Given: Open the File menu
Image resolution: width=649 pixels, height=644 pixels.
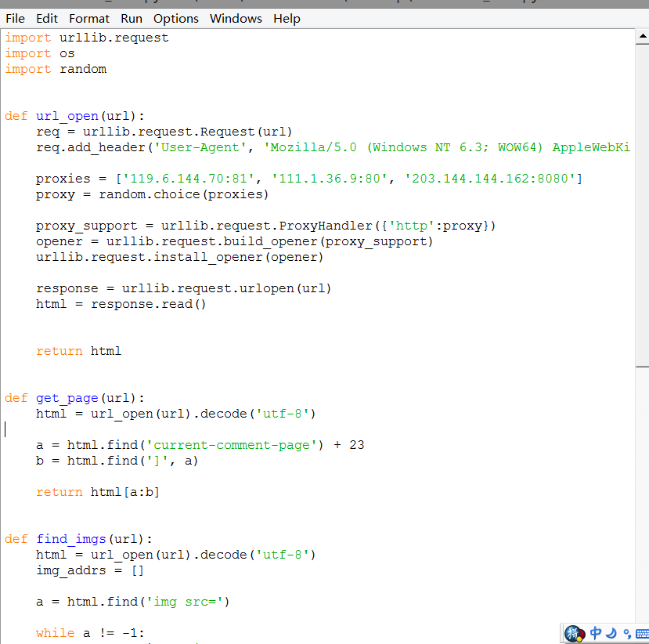Looking at the screenshot, I should coord(15,18).
